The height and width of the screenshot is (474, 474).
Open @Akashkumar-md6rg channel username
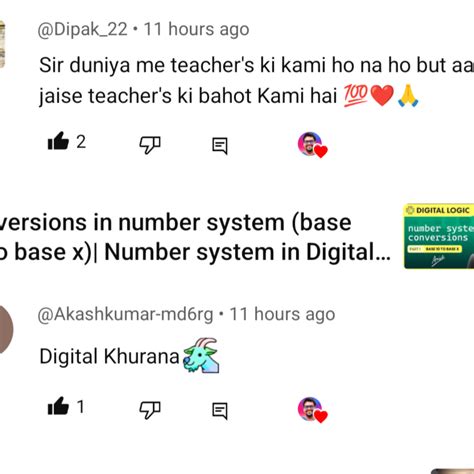pos(125,314)
